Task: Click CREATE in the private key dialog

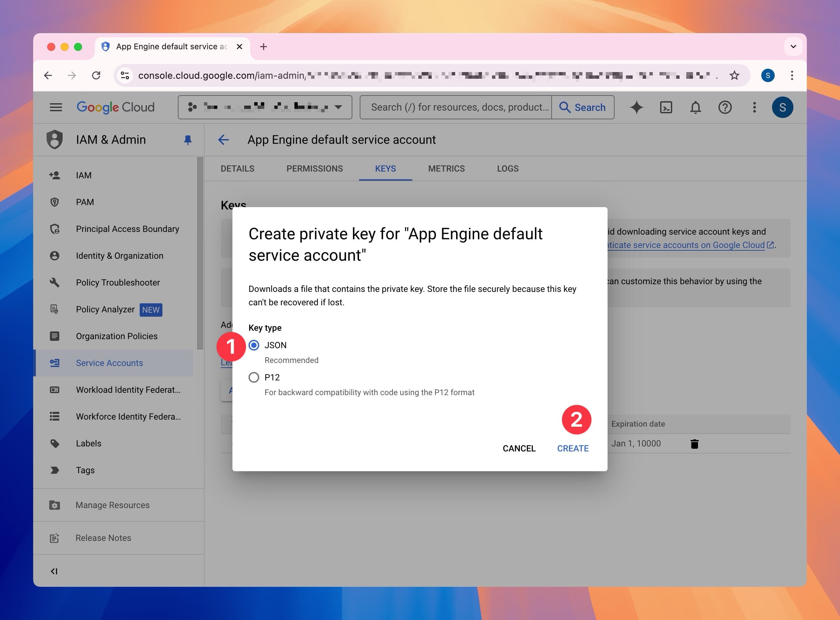Action: [573, 448]
